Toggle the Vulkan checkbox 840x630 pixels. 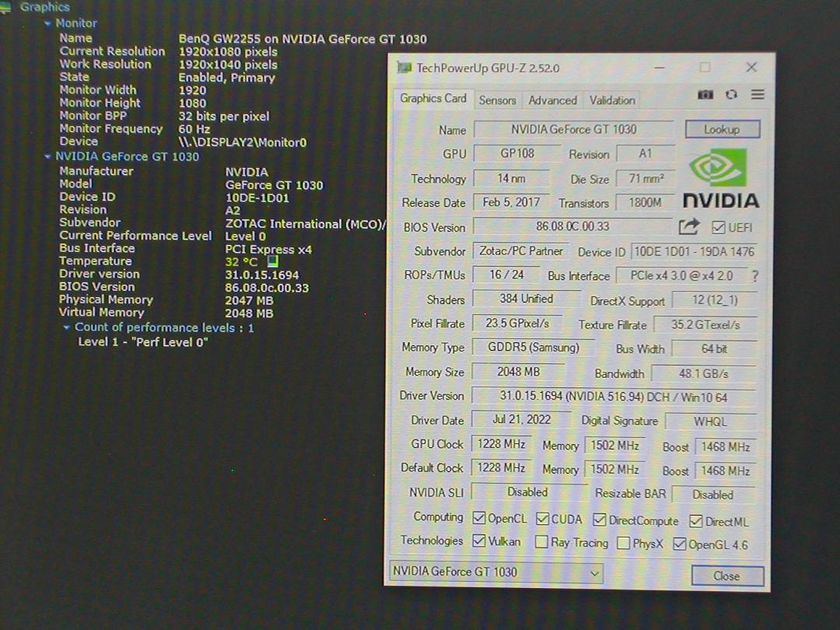click(479, 541)
